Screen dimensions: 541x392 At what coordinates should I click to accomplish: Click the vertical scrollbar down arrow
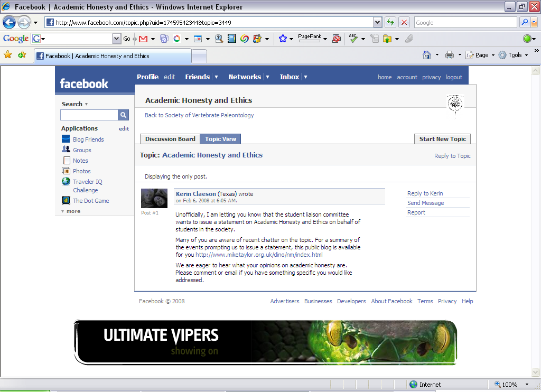[535, 372]
